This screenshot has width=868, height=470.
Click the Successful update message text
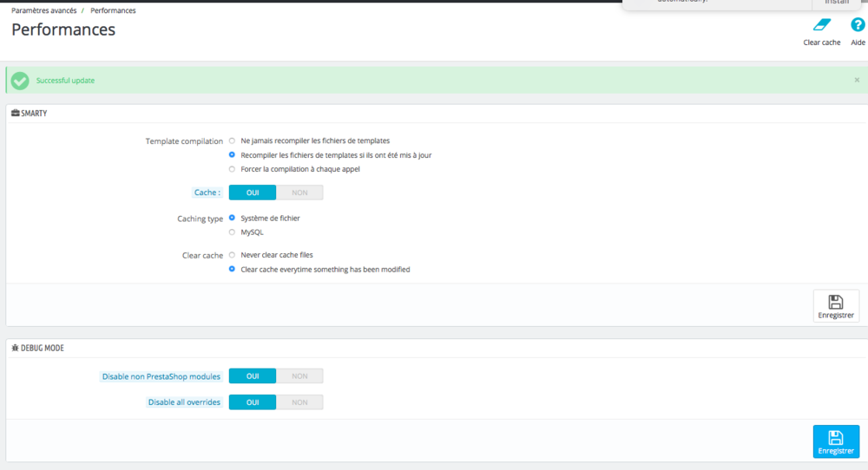[x=65, y=81]
